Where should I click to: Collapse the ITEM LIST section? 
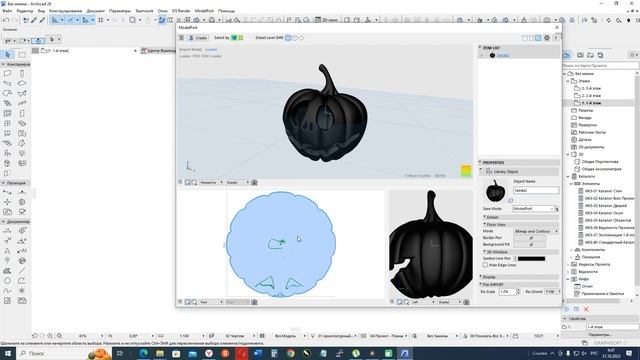[x=480, y=48]
